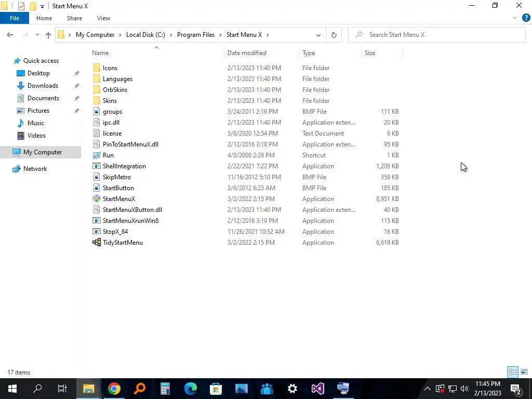Select the StartMenuX application icon
Screen dimensions: 532x399
(x=97, y=199)
